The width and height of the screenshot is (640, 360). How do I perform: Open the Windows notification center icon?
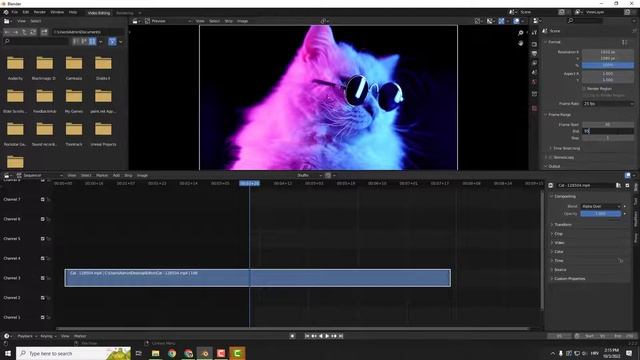click(x=629, y=353)
